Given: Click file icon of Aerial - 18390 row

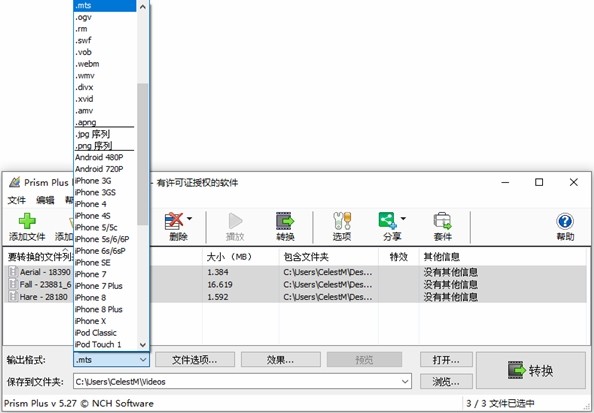Looking at the screenshot, I should point(13,272).
